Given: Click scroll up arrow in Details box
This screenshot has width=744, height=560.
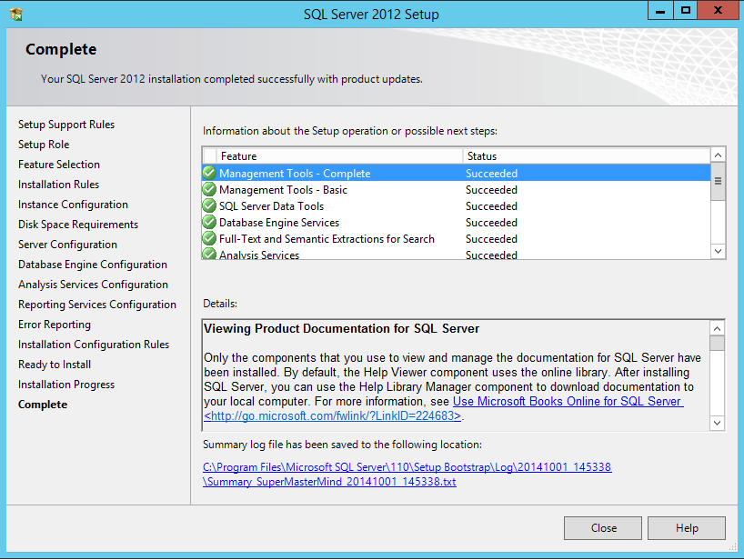Looking at the screenshot, I should click(718, 328).
